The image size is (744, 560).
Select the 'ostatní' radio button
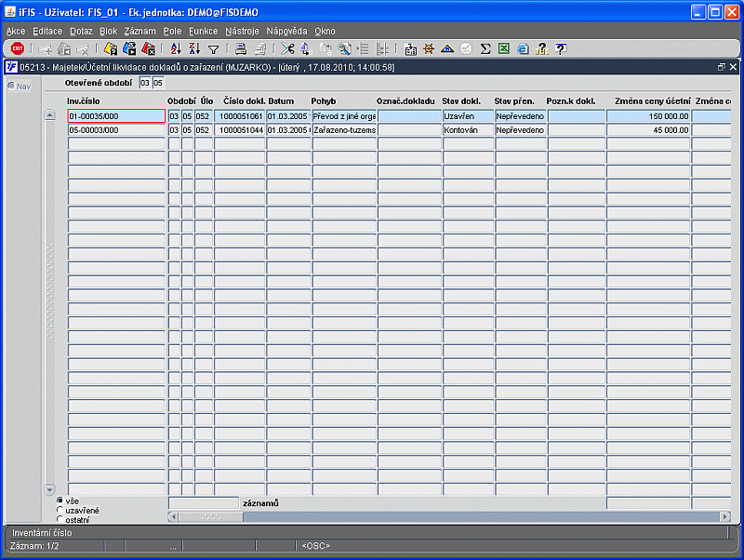pos(60,519)
